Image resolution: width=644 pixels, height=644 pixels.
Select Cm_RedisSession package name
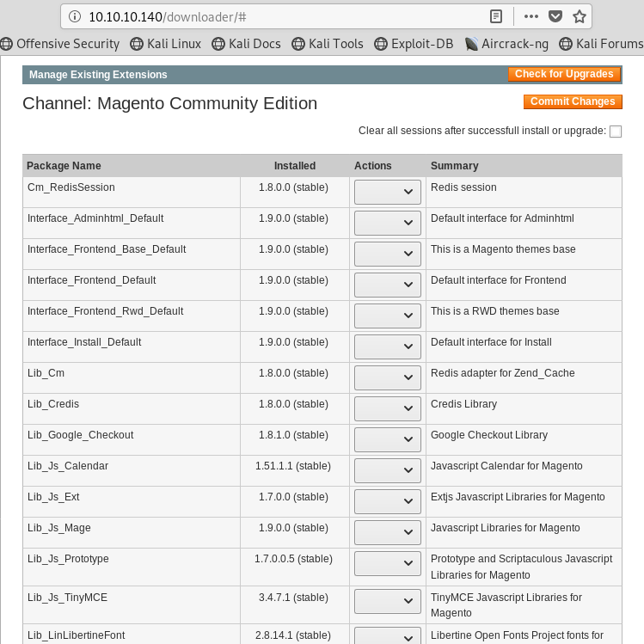[x=71, y=187]
